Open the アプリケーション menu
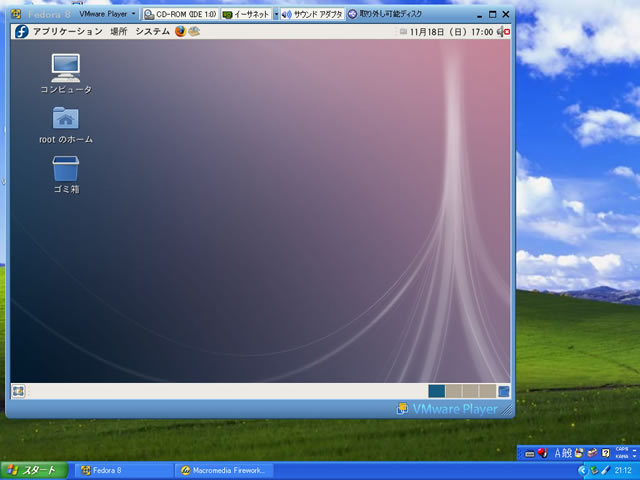 [x=67, y=31]
